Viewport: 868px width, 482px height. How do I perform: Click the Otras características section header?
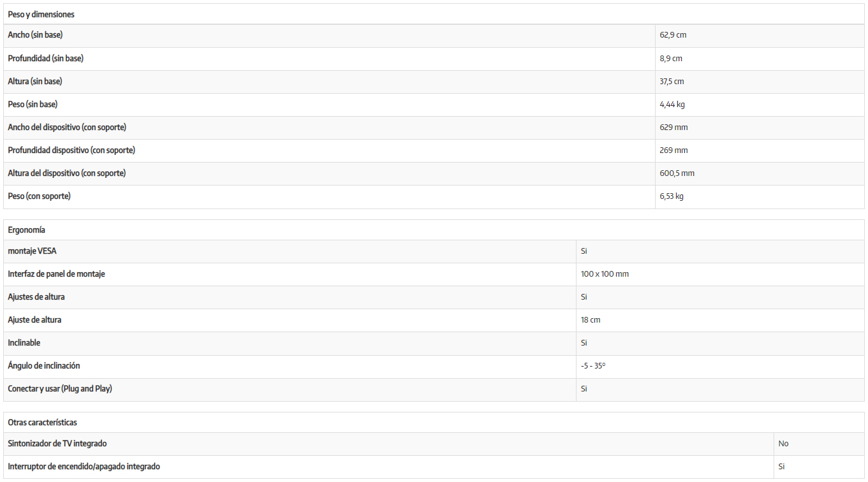click(x=42, y=422)
